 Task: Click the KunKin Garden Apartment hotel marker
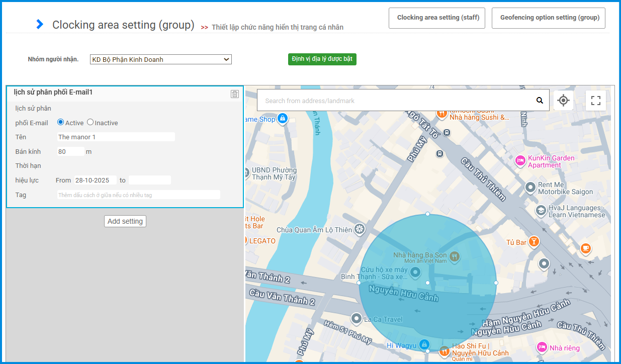coord(520,161)
